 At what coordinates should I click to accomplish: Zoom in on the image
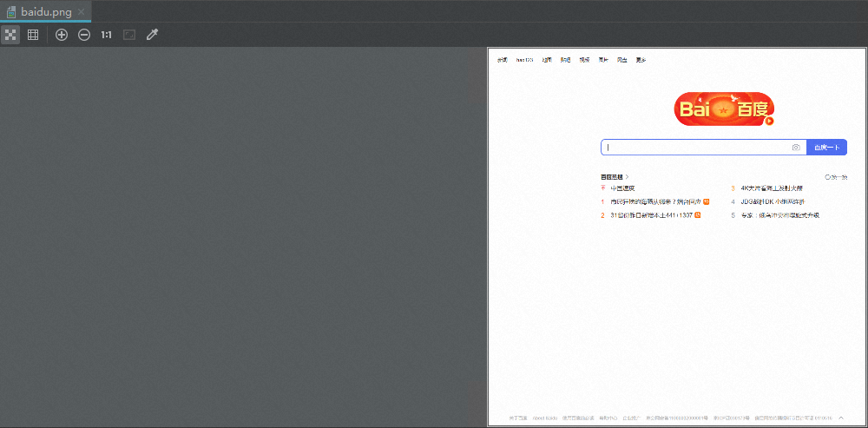[62, 35]
